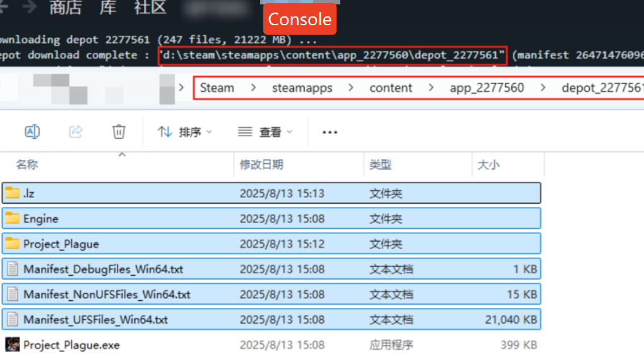Viewport: 644px width, 359px height.
Task: Select Manifest_NonUFSFiles_Win64.txt file
Action: [x=271, y=294]
